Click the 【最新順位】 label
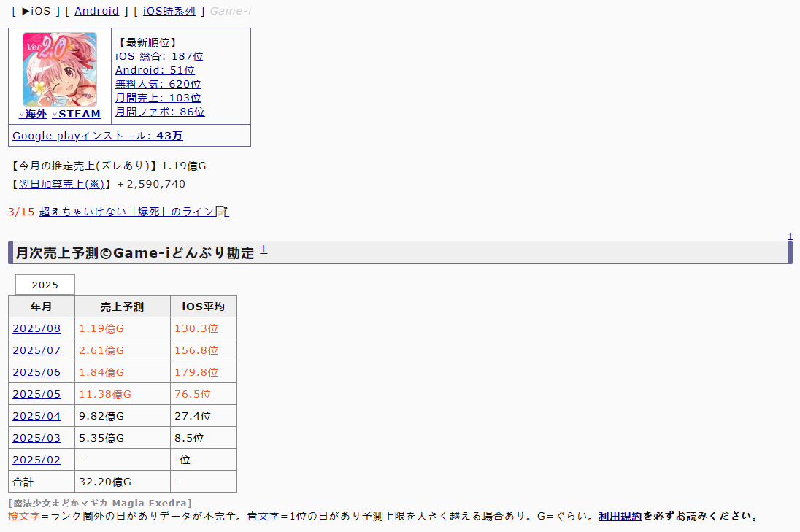Viewport: 800px width, 532px height. (x=147, y=42)
